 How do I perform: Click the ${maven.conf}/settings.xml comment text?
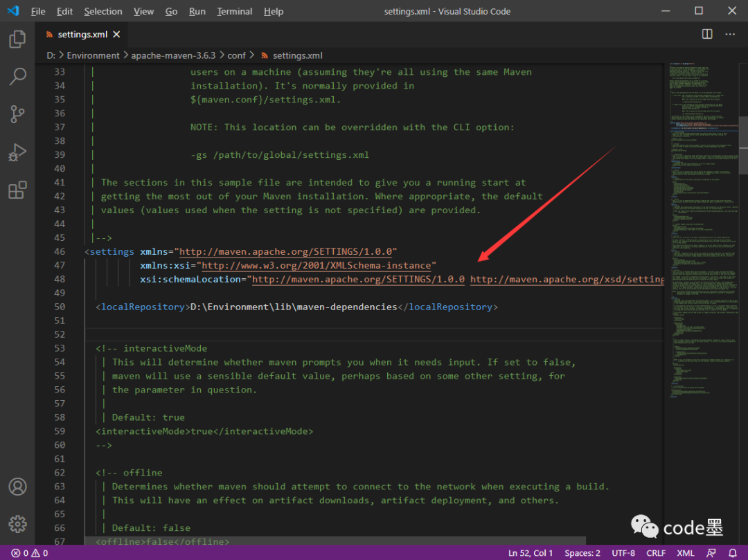(x=266, y=100)
